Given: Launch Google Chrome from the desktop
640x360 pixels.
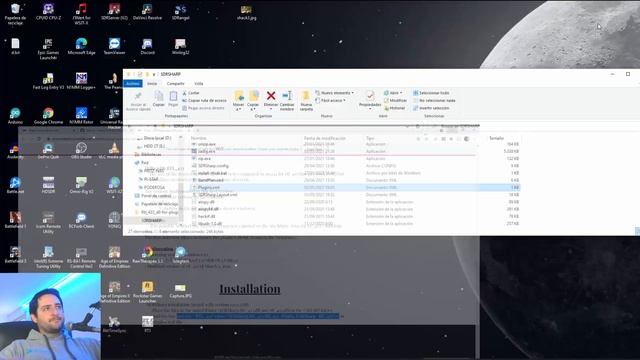Looking at the screenshot, I should [x=48, y=116].
